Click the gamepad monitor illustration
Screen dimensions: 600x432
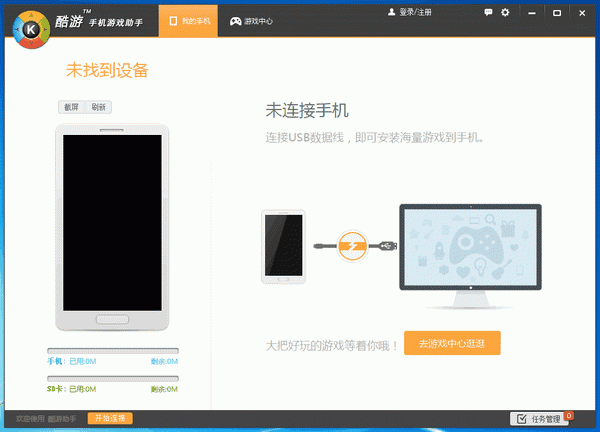pos(470,256)
